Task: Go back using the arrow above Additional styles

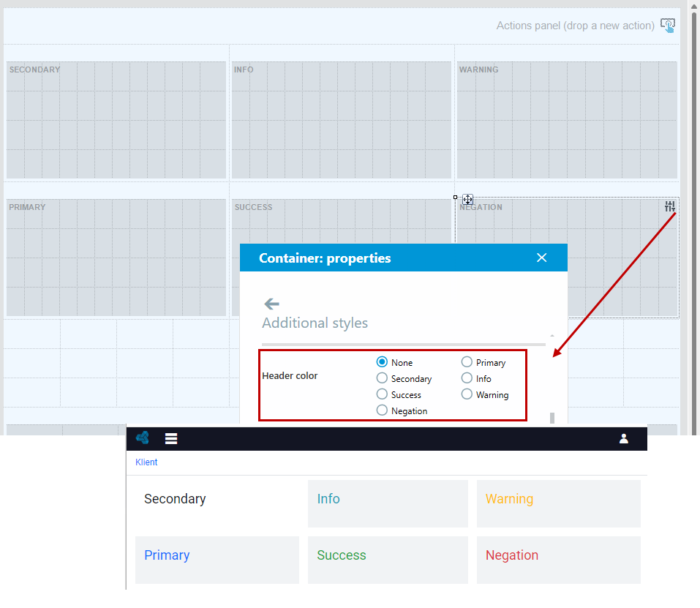Action: point(271,304)
